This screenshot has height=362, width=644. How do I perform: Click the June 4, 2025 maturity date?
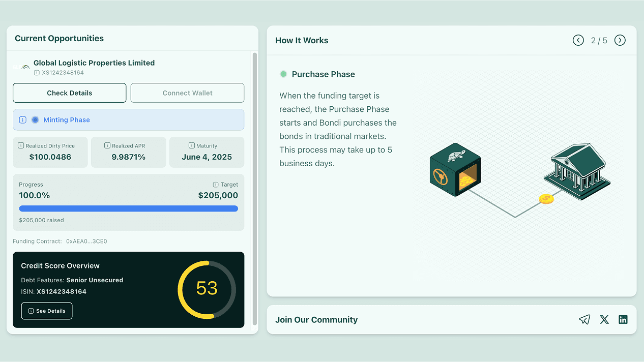(x=207, y=157)
